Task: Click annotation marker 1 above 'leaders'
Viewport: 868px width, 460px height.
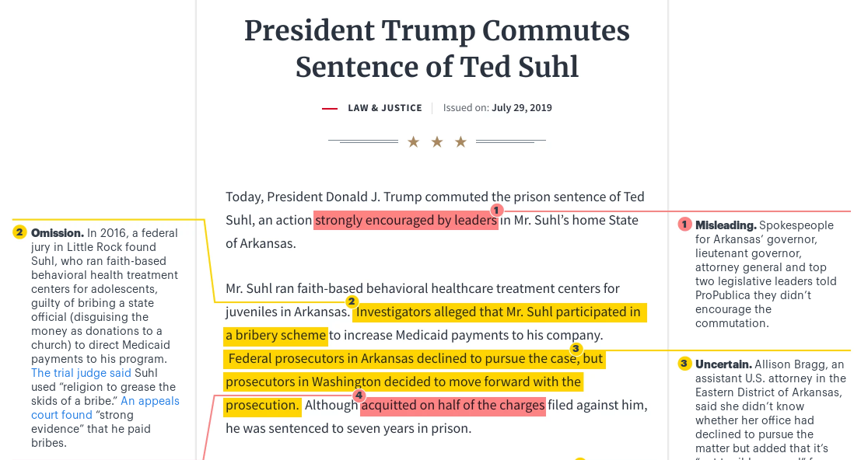Action: 496,210
